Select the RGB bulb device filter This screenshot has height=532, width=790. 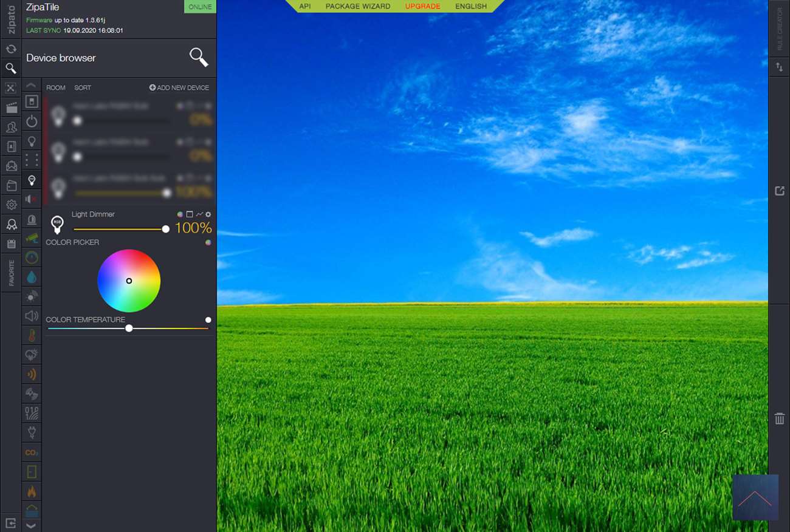pyautogui.click(x=32, y=180)
